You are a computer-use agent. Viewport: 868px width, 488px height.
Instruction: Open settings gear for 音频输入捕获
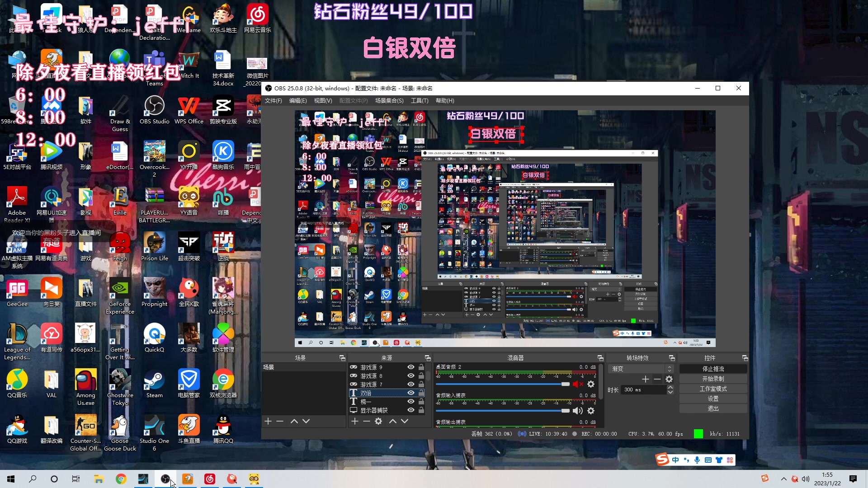pyautogui.click(x=590, y=411)
